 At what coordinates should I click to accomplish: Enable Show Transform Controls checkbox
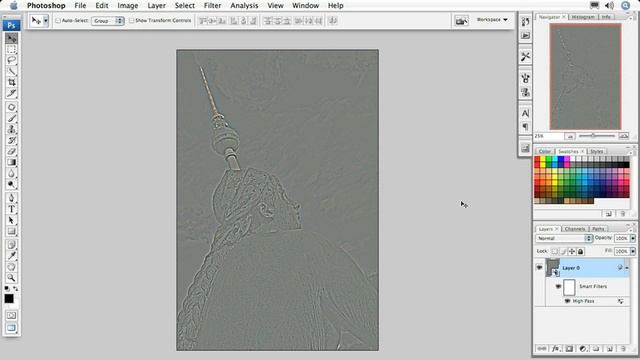pyautogui.click(x=131, y=20)
